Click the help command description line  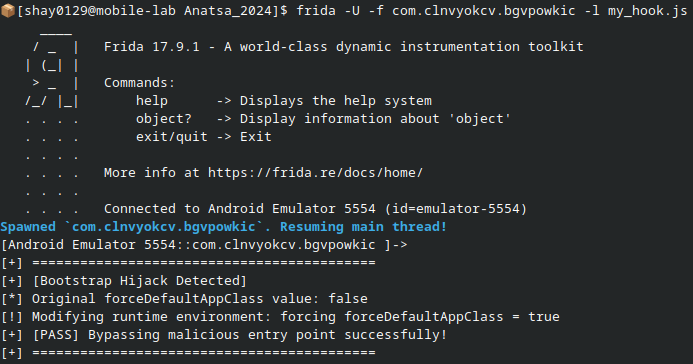pyautogui.click(x=284, y=101)
